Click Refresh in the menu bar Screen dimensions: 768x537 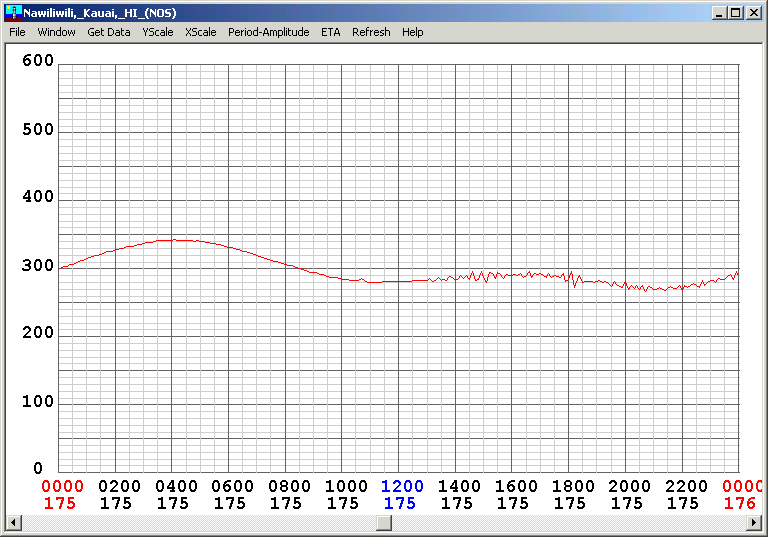pos(371,32)
